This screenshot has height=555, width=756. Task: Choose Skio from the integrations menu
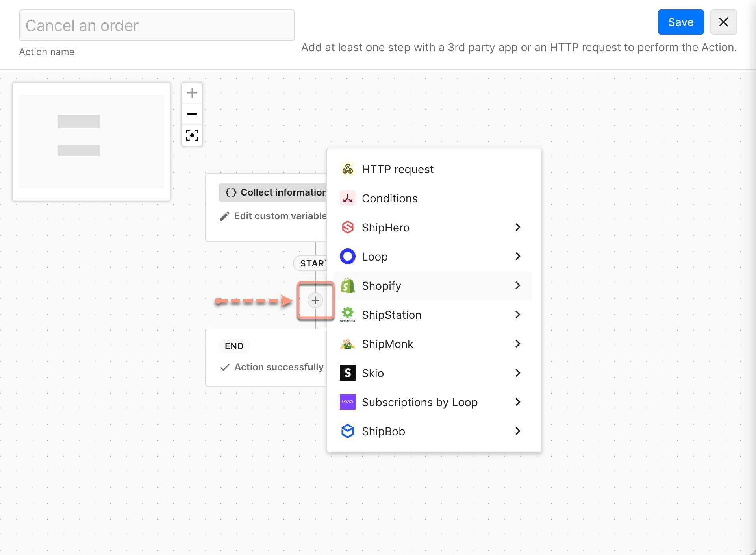pyautogui.click(x=372, y=373)
